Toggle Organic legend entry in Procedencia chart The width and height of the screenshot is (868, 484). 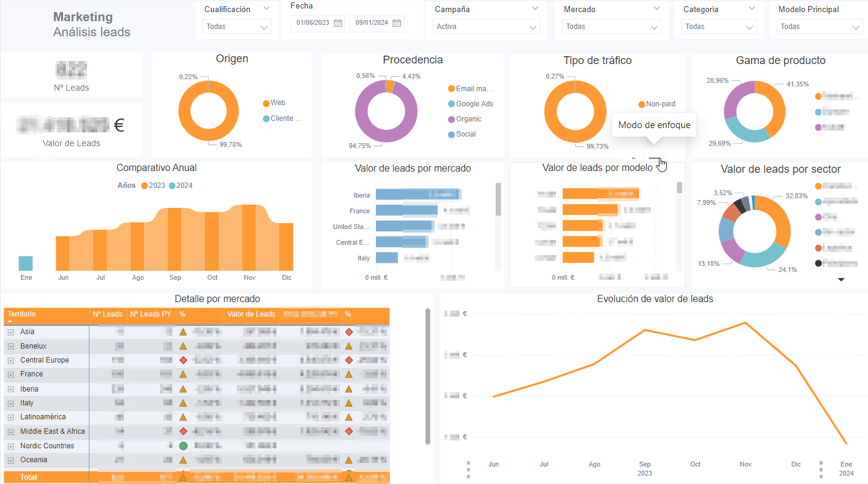coord(465,119)
